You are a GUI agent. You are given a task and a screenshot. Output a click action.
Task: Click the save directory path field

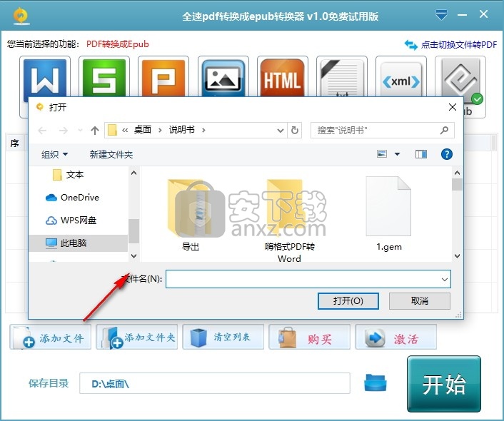(x=215, y=383)
